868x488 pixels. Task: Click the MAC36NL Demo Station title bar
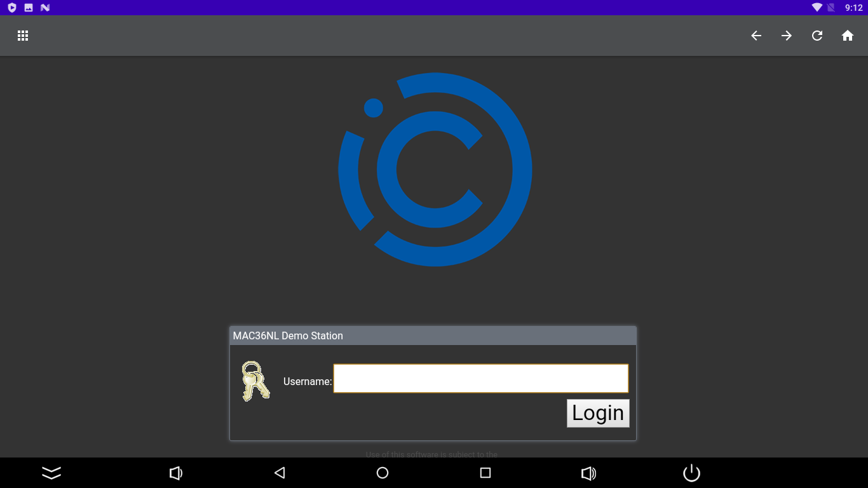432,335
